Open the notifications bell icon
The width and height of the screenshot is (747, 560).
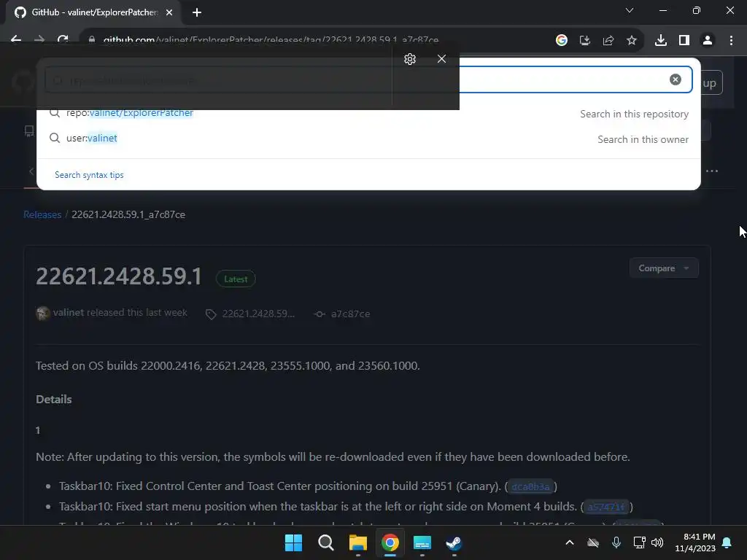coord(727,542)
